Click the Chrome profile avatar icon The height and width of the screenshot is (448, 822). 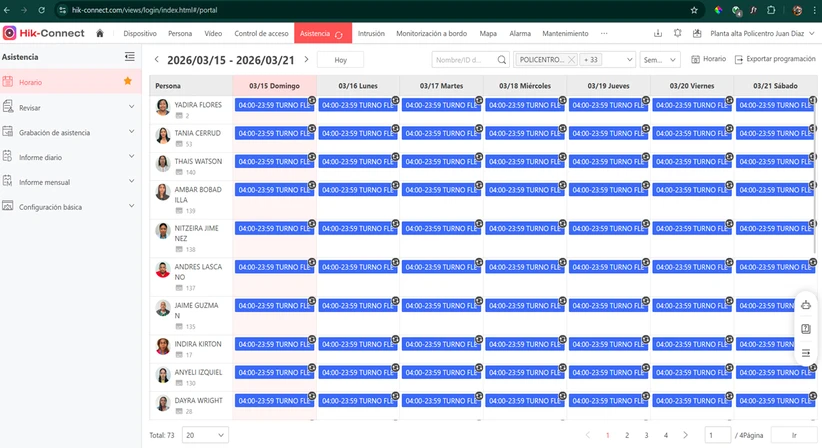[797, 10]
